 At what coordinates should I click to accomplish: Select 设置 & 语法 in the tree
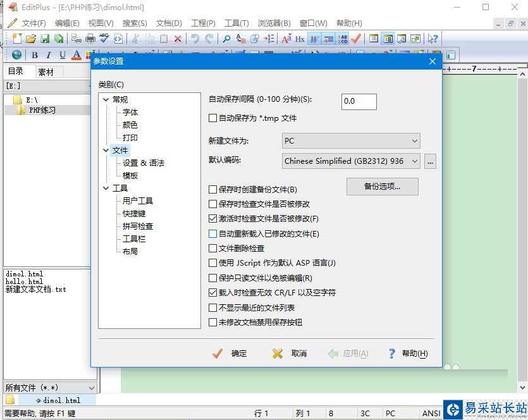click(x=144, y=163)
